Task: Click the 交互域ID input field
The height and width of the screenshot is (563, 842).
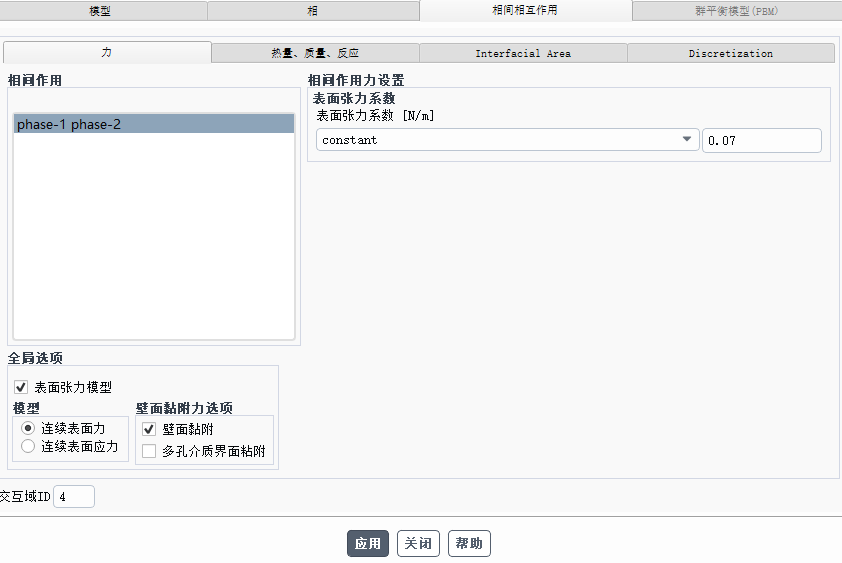Action: click(x=73, y=496)
